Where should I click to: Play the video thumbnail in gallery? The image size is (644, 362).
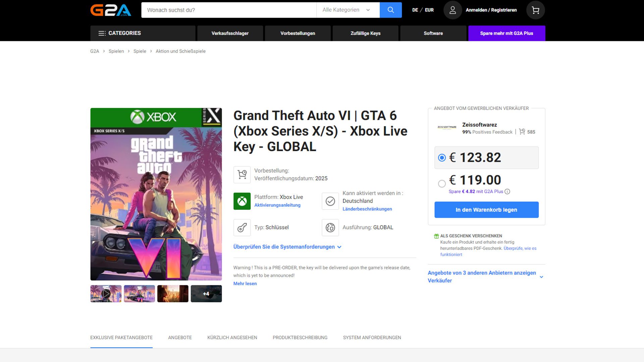click(106, 294)
